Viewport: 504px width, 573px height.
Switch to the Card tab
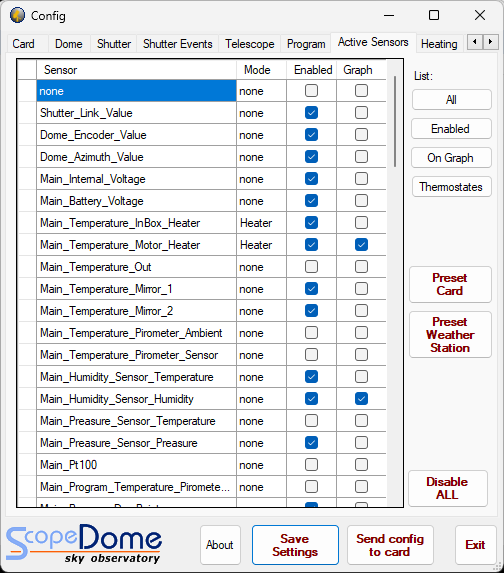coord(23,44)
